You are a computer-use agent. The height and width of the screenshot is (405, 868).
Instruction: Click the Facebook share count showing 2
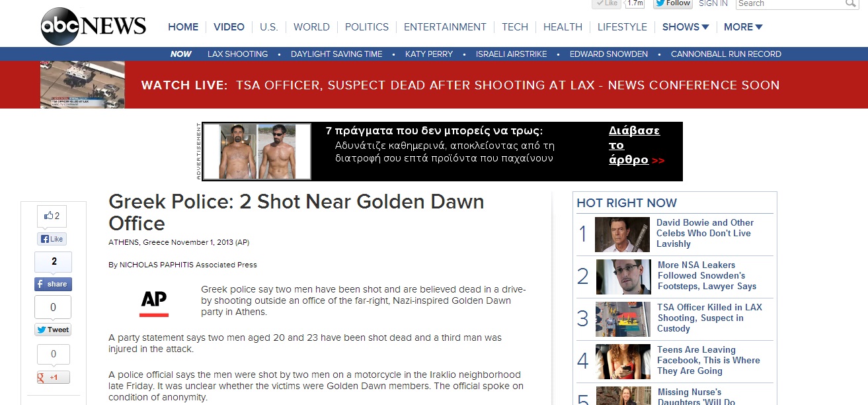point(54,261)
